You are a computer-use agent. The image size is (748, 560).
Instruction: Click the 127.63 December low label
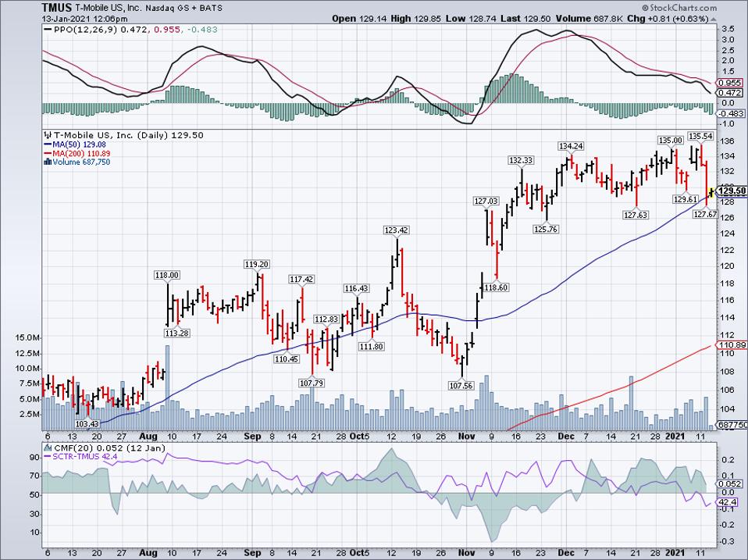tap(636, 215)
